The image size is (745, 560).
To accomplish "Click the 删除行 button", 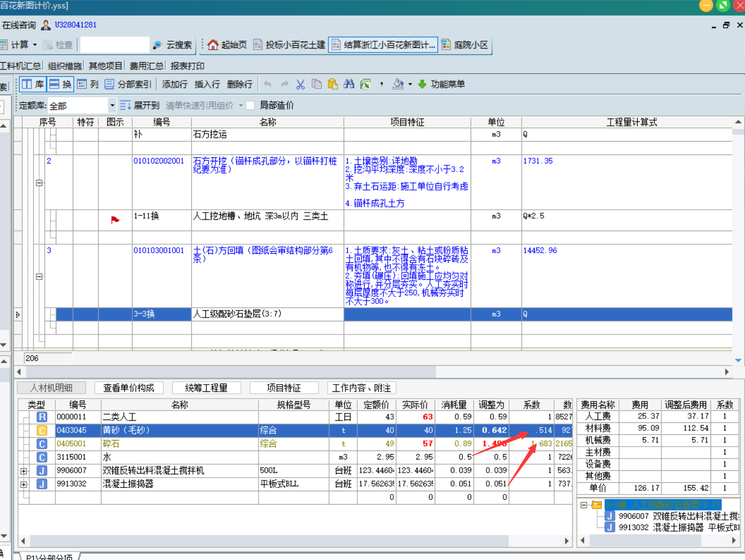I will [x=240, y=85].
